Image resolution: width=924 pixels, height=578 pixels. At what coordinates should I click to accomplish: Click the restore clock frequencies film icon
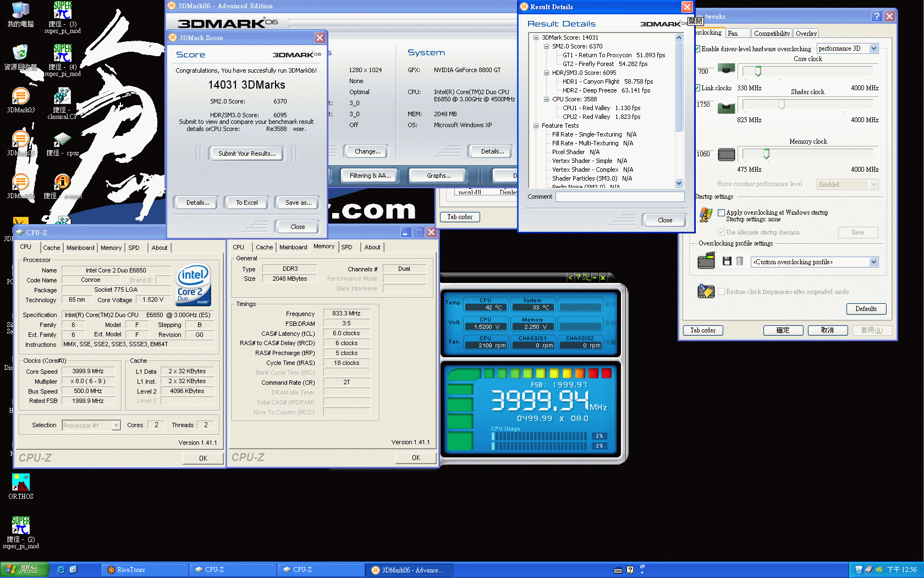706,291
